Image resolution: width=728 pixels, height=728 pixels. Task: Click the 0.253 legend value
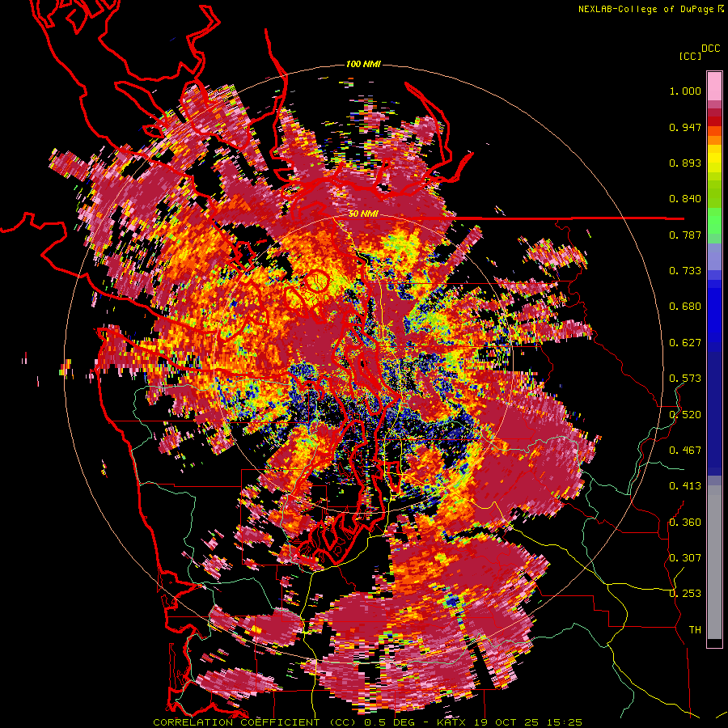pyautogui.click(x=685, y=594)
